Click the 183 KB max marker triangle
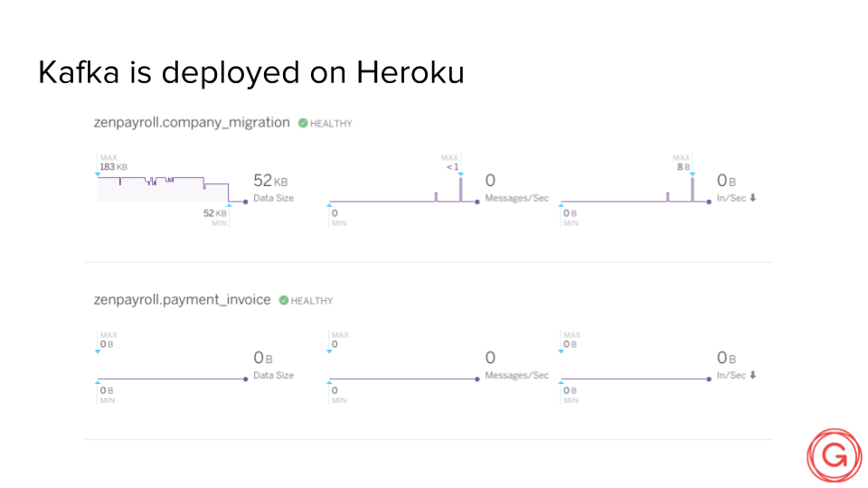 98,174
